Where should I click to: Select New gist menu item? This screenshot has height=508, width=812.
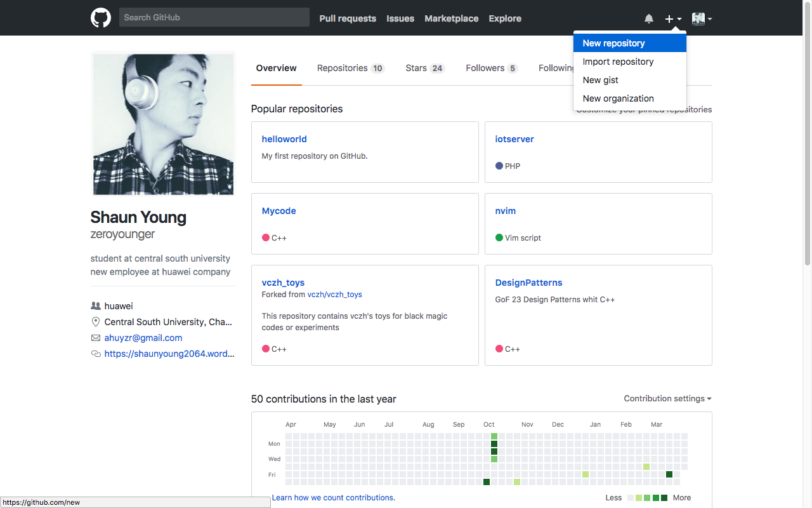pyautogui.click(x=630, y=80)
